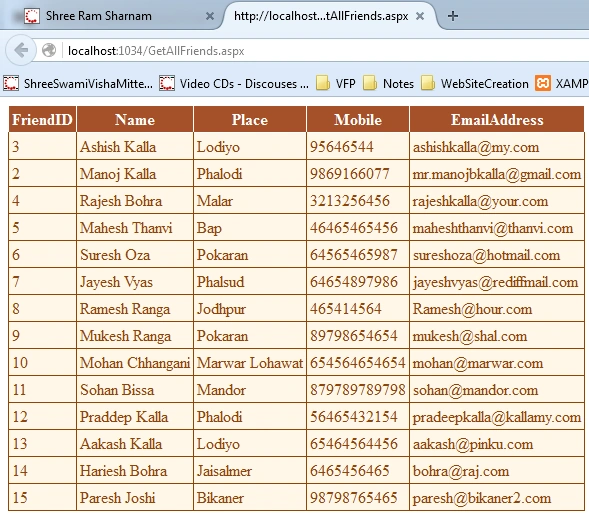Image resolution: width=589 pixels, height=513 pixels.
Task: Click the place Marwar Lohawat
Action: coord(250,363)
